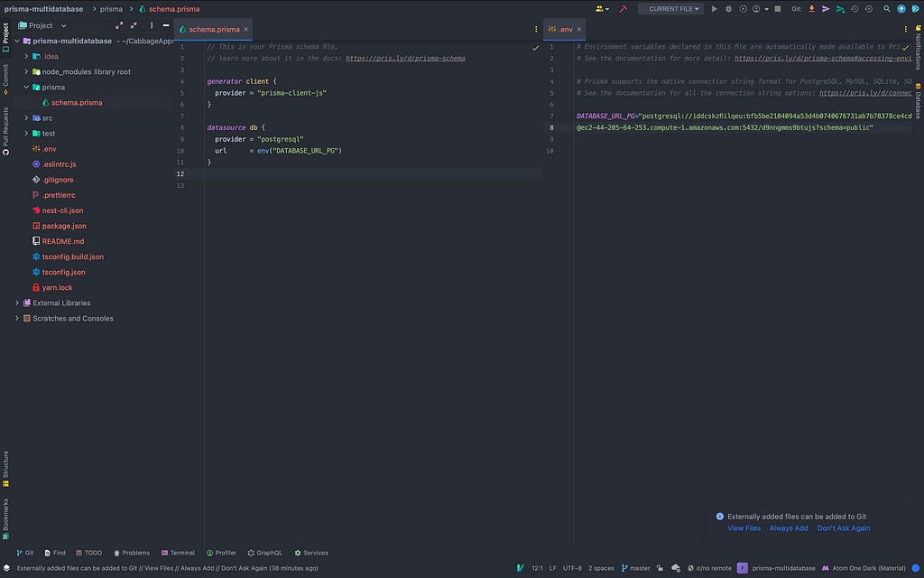924x578 pixels.
Task: Click the Always Add link in notification
Action: [788, 528]
